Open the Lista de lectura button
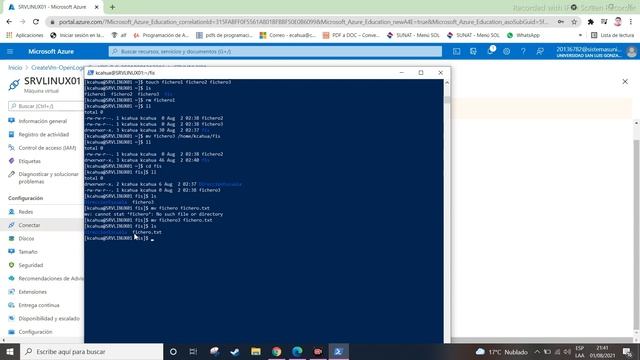 (x=612, y=36)
